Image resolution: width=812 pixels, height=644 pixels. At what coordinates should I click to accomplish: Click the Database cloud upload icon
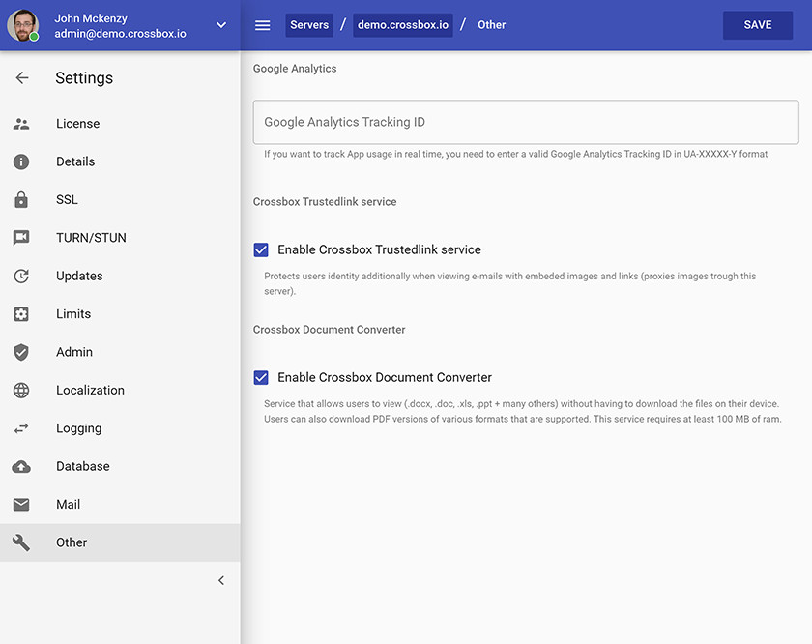pos(21,466)
